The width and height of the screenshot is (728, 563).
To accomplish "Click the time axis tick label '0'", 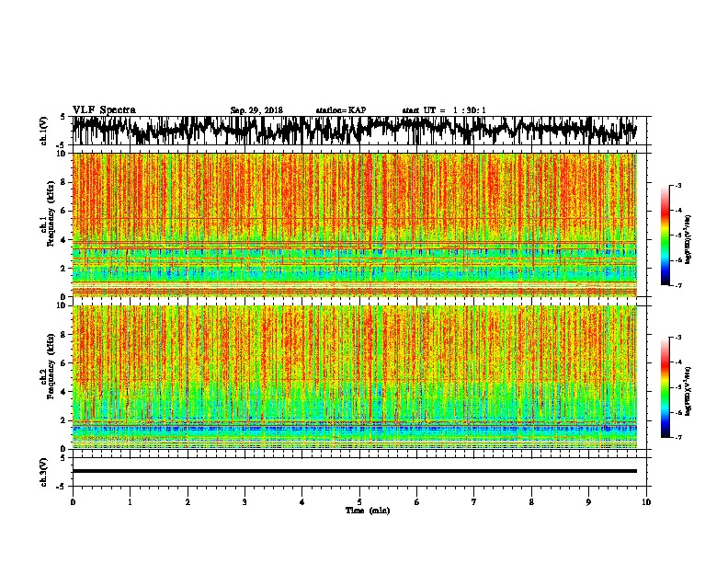I will point(73,502).
